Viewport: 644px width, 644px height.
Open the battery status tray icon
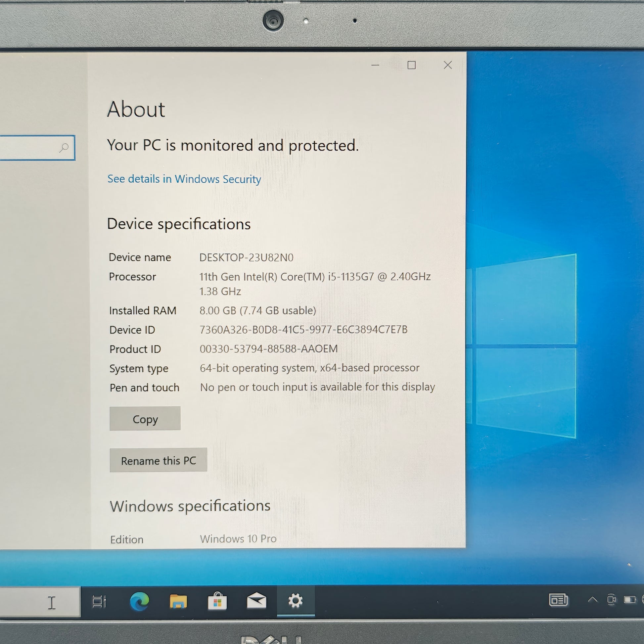[629, 600]
